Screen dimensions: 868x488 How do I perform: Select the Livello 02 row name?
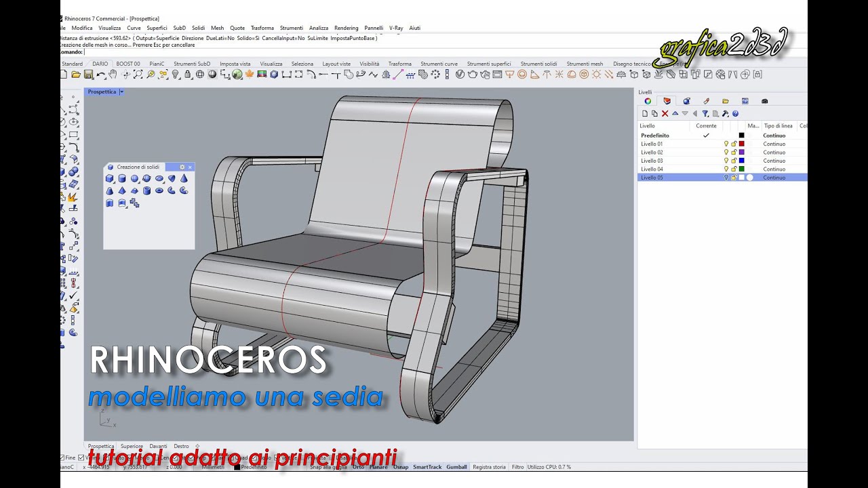coord(652,152)
